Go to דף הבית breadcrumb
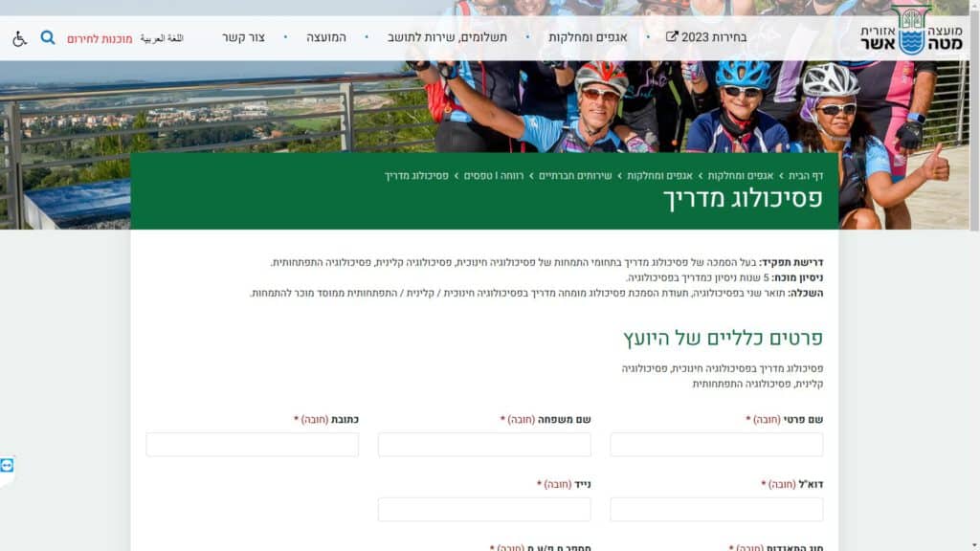 coord(806,176)
